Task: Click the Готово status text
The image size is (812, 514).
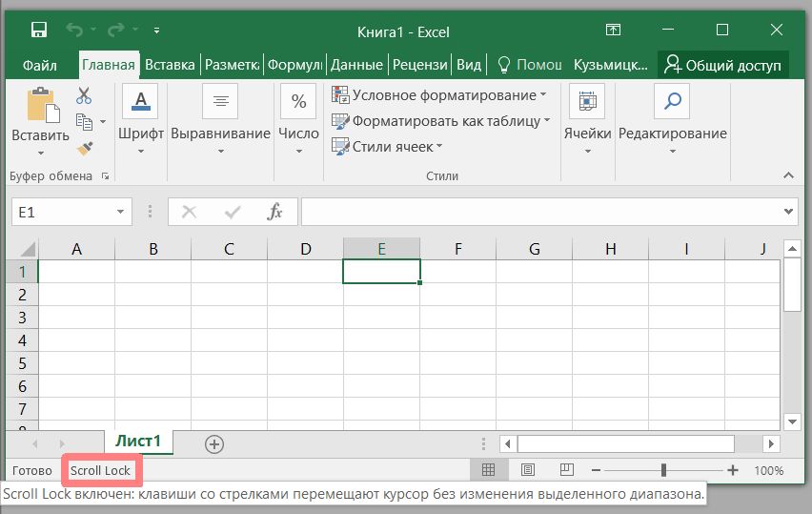Action: click(x=32, y=470)
